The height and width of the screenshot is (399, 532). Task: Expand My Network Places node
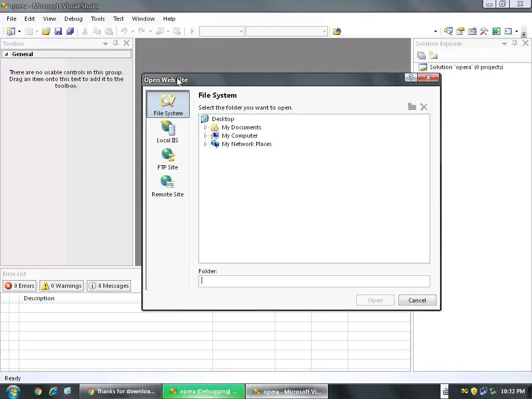coord(205,144)
